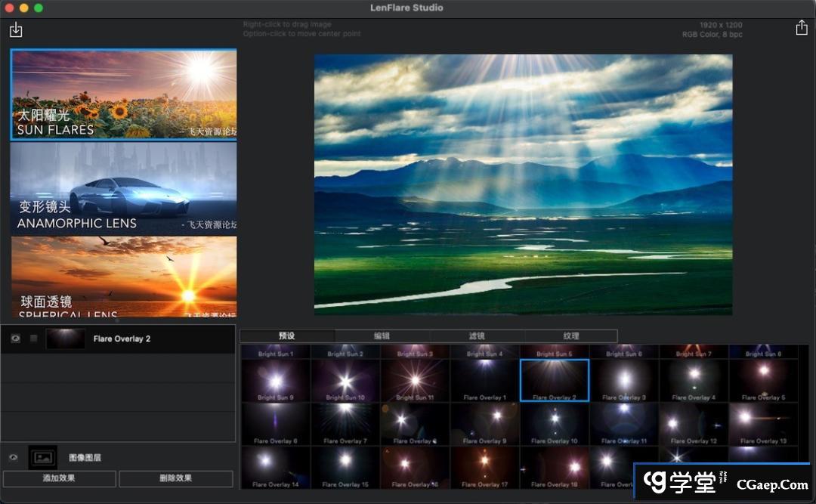Tick the small square checkbox beside Flare Overlay 2
816x504 pixels.
coord(33,339)
